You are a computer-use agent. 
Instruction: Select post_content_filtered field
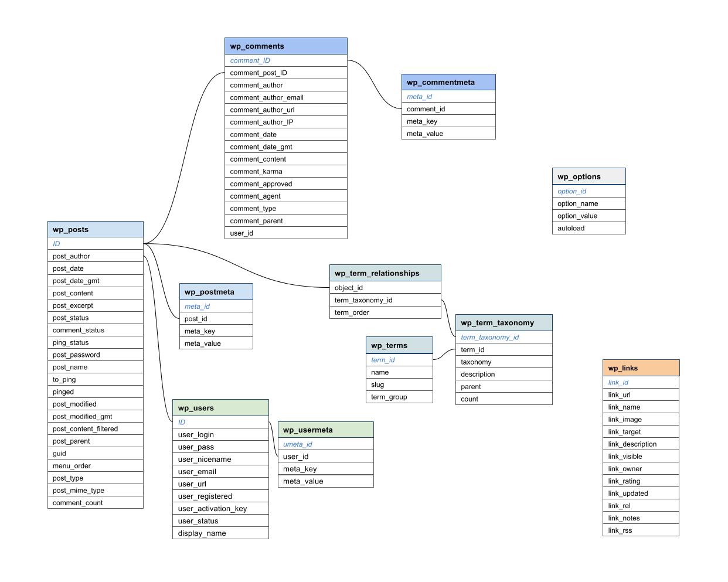[x=96, y=428]
